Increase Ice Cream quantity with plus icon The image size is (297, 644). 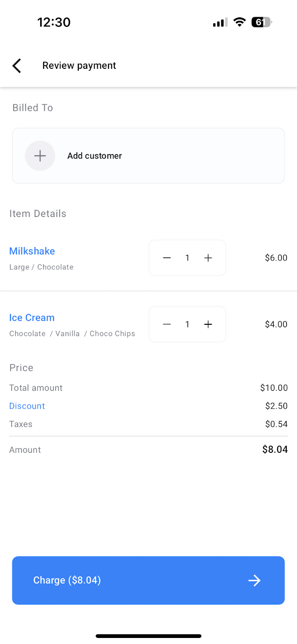coord(208,324)
